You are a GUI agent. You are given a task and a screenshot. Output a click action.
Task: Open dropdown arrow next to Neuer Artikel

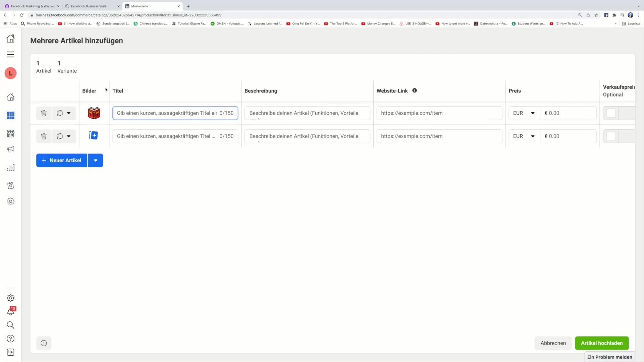(x=96, y=160)
